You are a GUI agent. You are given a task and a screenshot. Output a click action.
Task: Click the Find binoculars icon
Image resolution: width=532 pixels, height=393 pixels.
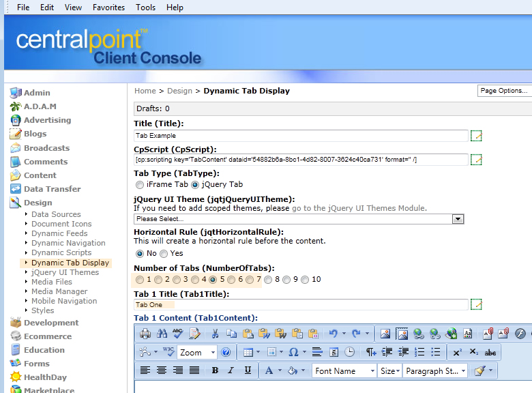tap(162, 334)
